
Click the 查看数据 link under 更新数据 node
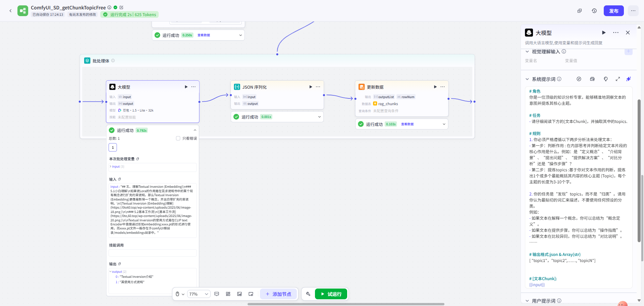tap(407, 124)
